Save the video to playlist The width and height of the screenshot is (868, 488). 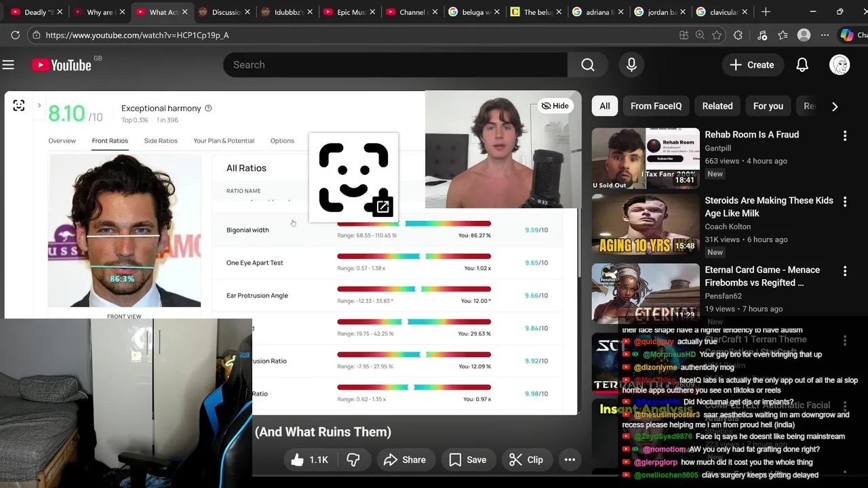468,460
